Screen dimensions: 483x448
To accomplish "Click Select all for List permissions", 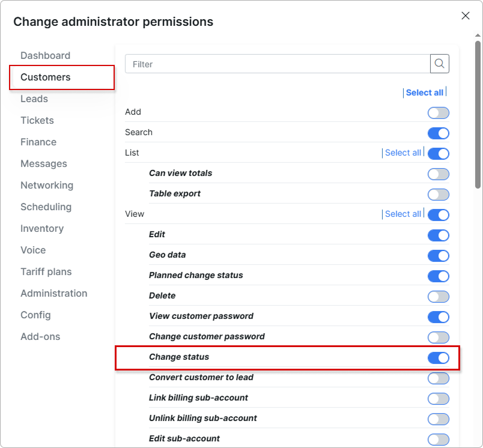I will pyautogui.click(x=402, y=153).
